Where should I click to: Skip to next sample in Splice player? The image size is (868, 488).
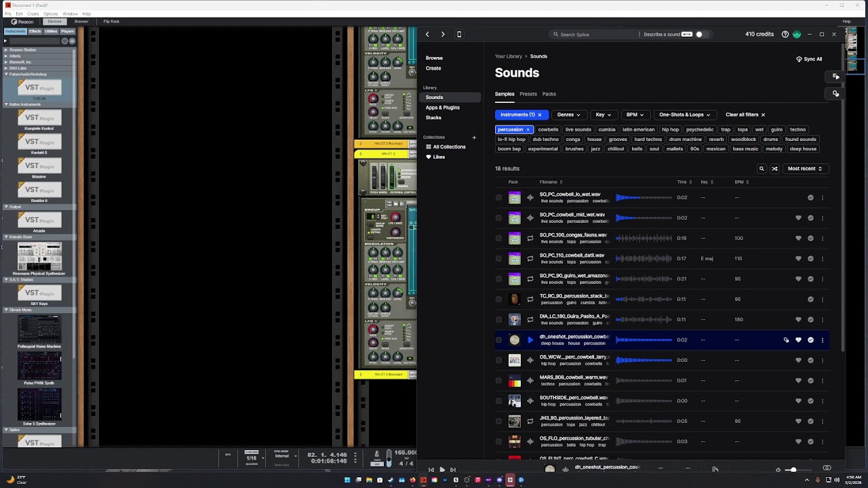pyautogui.click(x=453, y=470)
